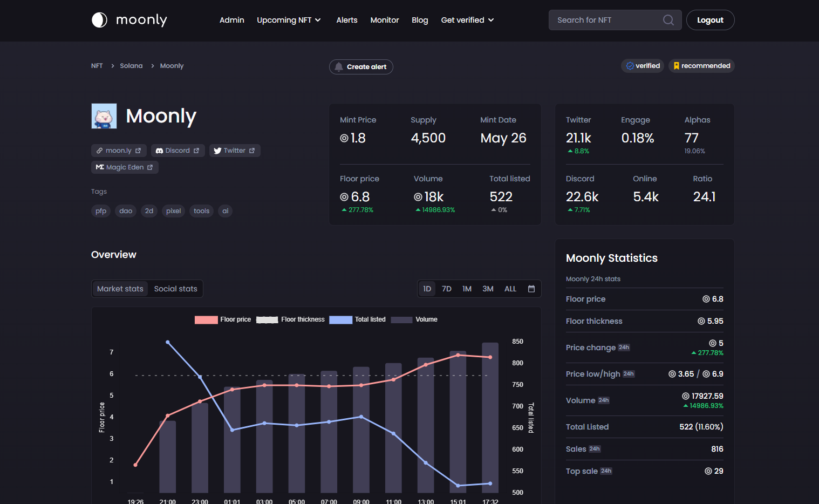This screenshot has width=819, height=504.
Task: Click the Twitter bird icon
Action: pyautogui.click(x=217, y=151)
